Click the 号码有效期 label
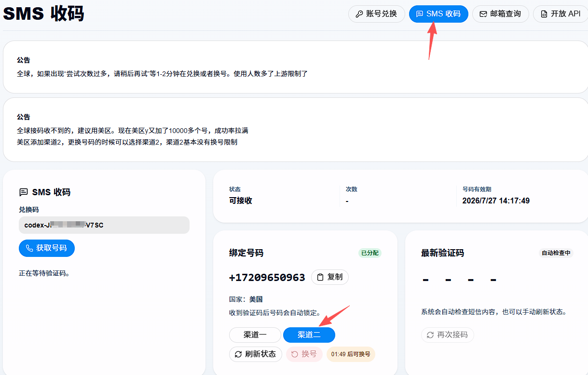The image size is (588, 375). (477, 189)
